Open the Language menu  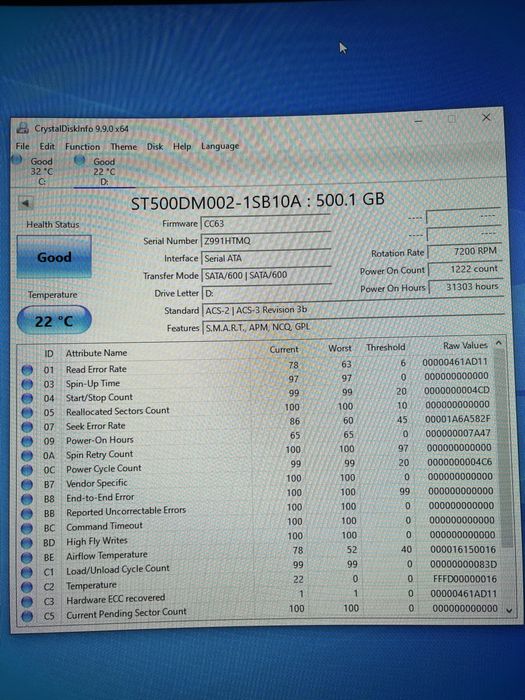click(x=220, y=146)
